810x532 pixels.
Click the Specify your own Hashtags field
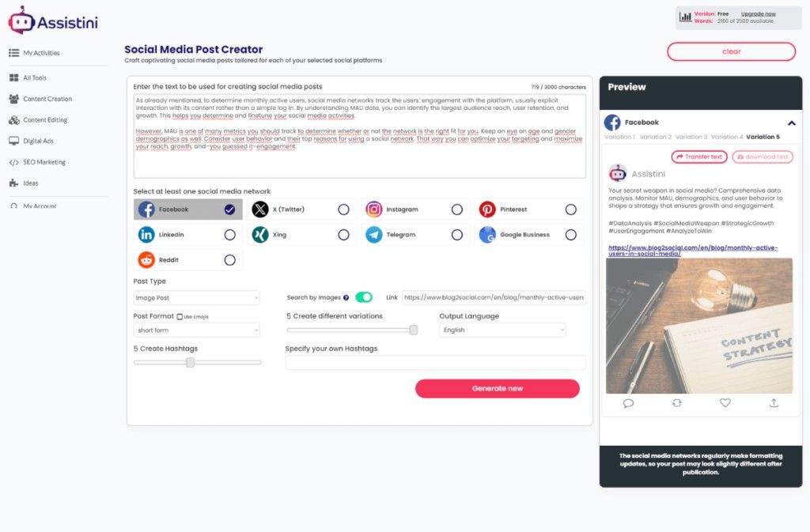point(435,363)
